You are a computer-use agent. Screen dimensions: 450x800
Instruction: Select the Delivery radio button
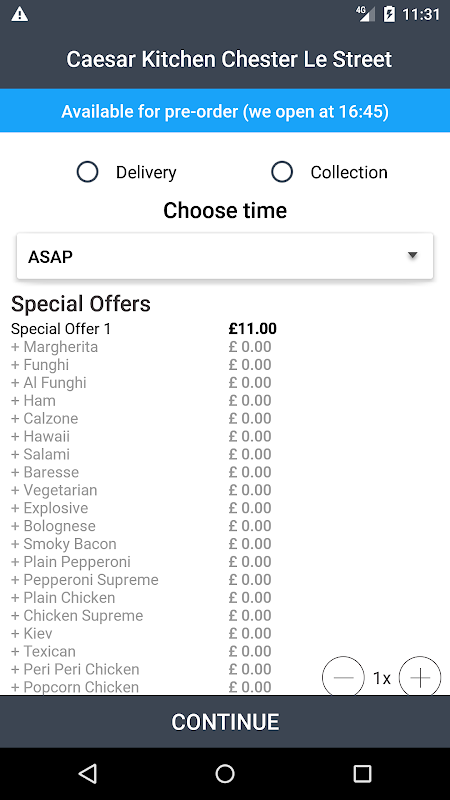(87, 172)
